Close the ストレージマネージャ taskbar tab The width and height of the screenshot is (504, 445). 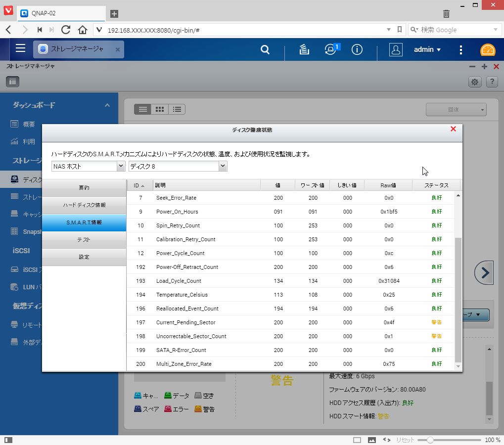tap(118, 49)
